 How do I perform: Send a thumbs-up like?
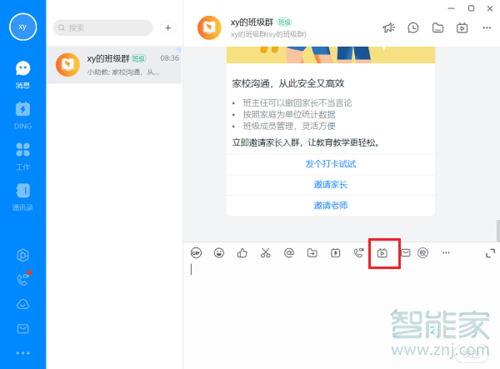pos(242,253)
